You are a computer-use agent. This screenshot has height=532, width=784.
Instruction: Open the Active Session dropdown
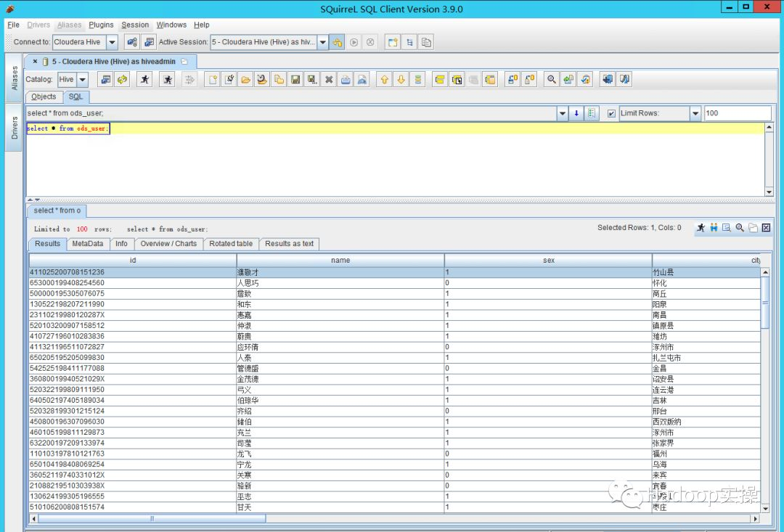click(x=322, y=42)
